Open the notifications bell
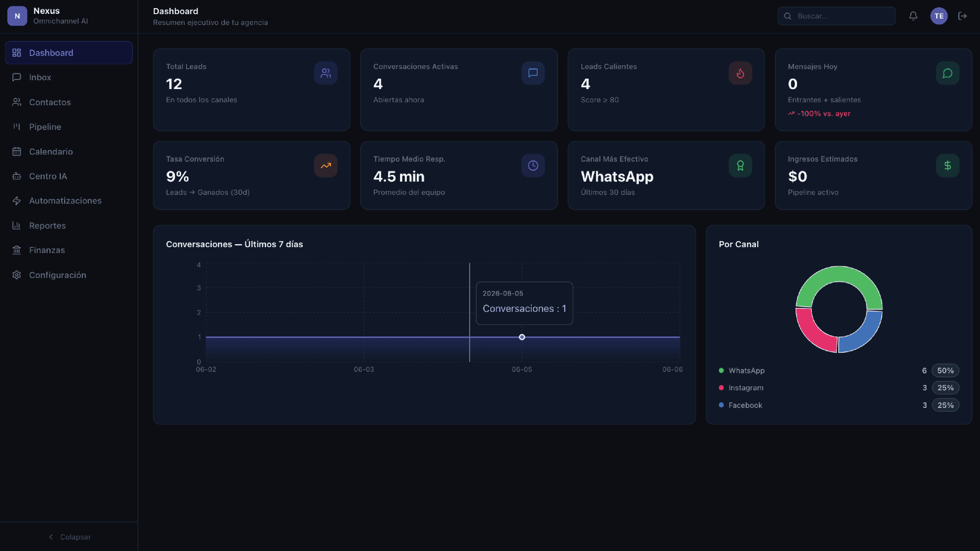Image resolution: width=980 pixels, height=551 pixels. coord(913,16)
